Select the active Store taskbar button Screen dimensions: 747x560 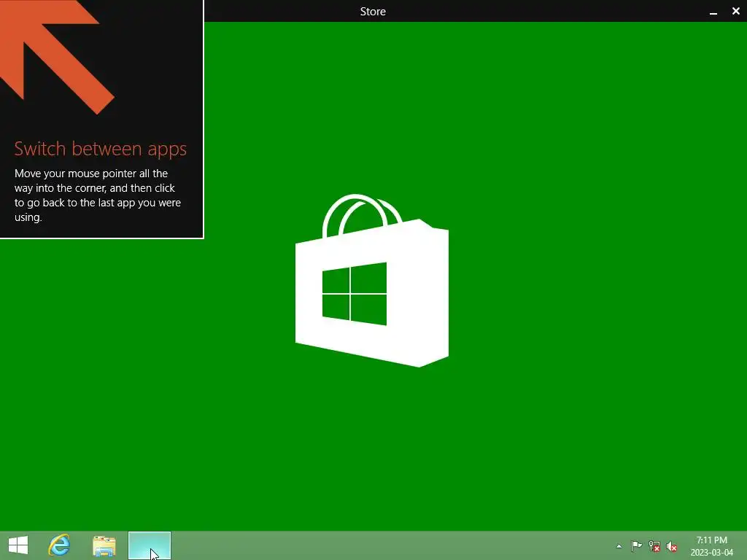tap(150, 545)
